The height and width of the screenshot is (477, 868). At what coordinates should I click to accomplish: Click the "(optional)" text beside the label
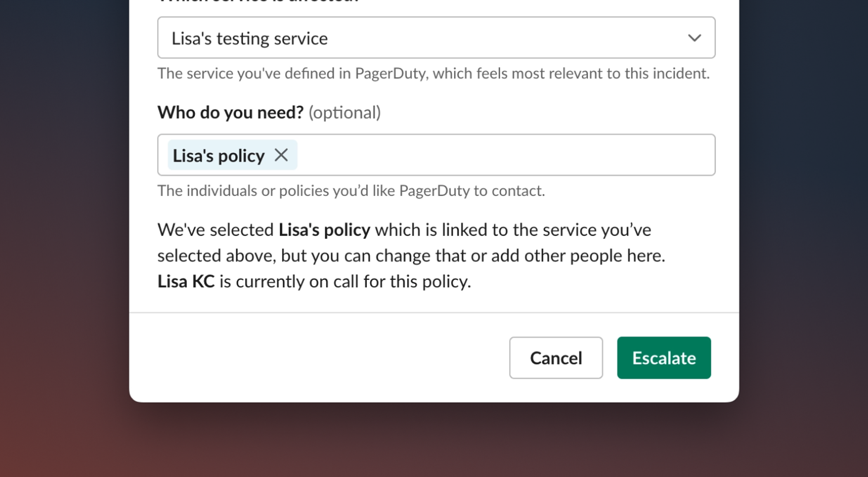pos(344,113)
